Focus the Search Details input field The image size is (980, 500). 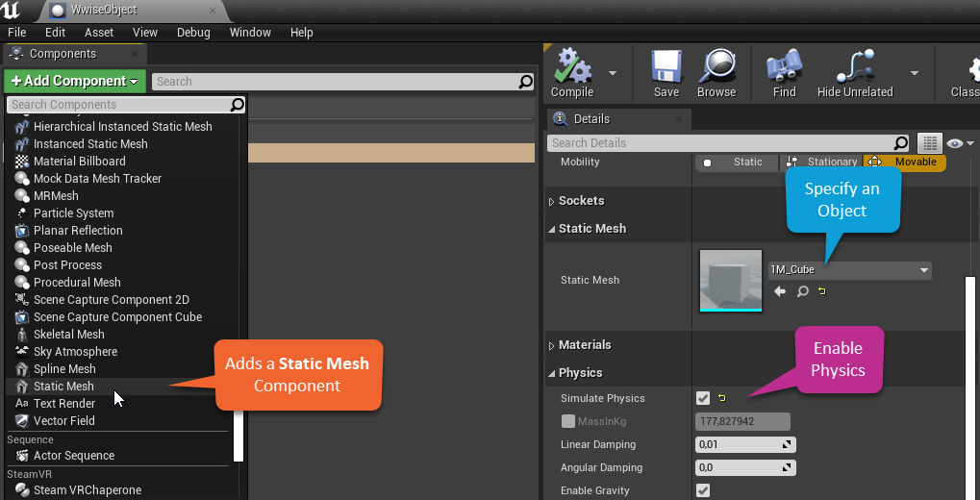pos(728,143)
